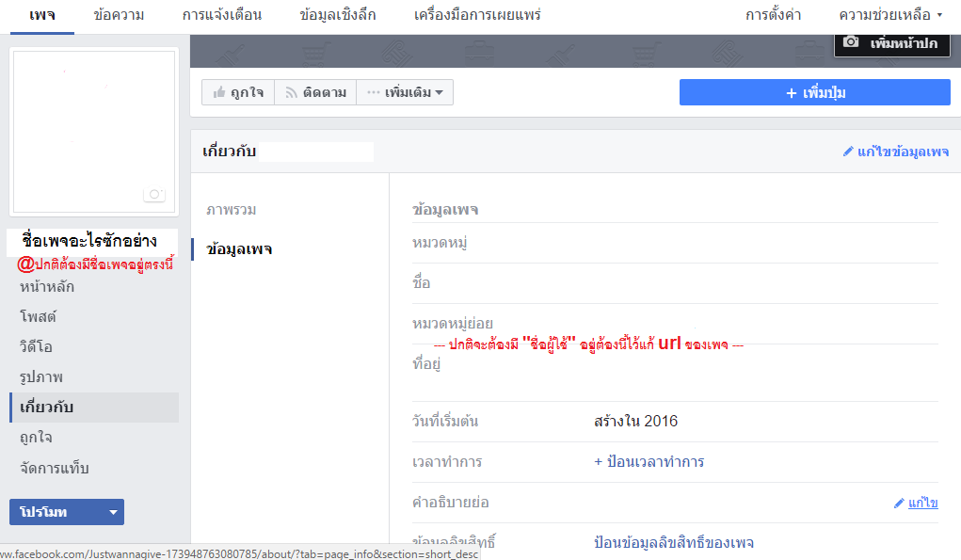Expand ความช่วยเหลือ help dropdown
Image resolution: width=961 pixels, height=560 pixels.
890,15
